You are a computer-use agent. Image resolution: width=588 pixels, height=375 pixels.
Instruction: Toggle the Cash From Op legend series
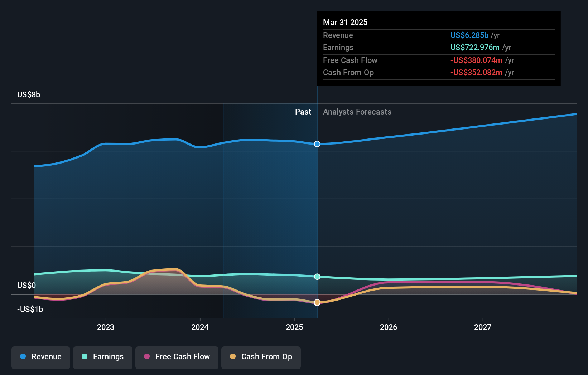point(261,357)
